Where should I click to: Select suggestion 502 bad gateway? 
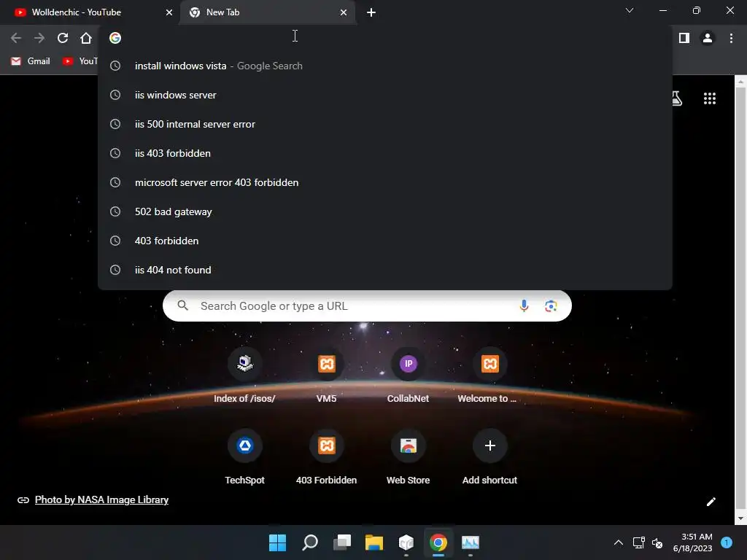coord(385,211)
